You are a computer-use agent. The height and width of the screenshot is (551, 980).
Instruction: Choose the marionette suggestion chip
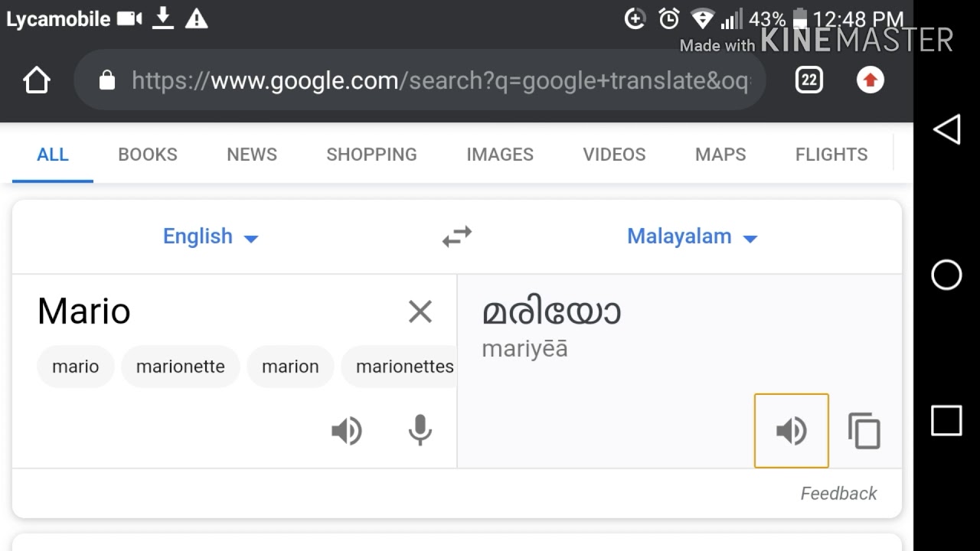click(181, 367)
